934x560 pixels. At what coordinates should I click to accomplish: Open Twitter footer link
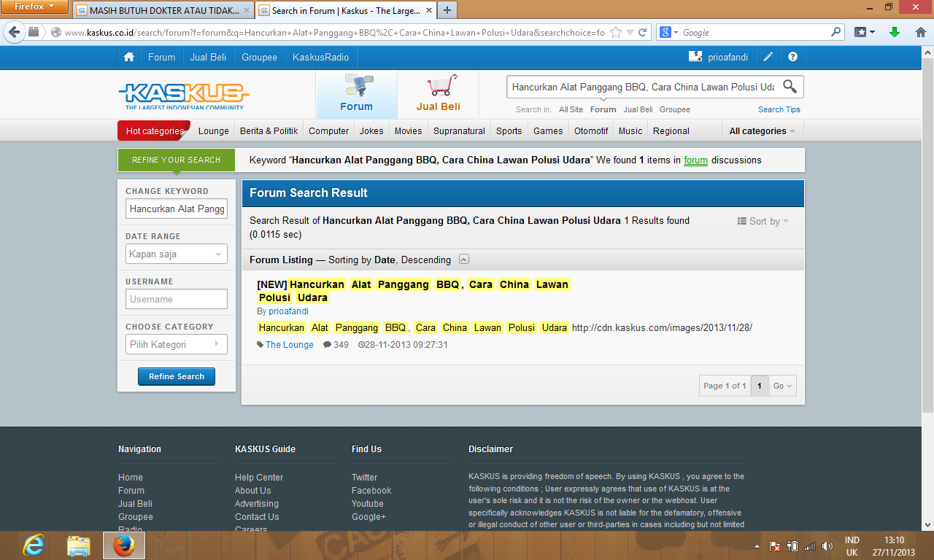[365, 478]
